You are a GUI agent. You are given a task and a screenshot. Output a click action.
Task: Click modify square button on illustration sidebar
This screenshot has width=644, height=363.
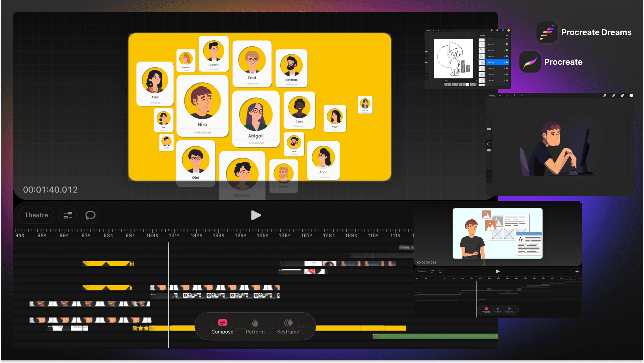pos(489,144)
